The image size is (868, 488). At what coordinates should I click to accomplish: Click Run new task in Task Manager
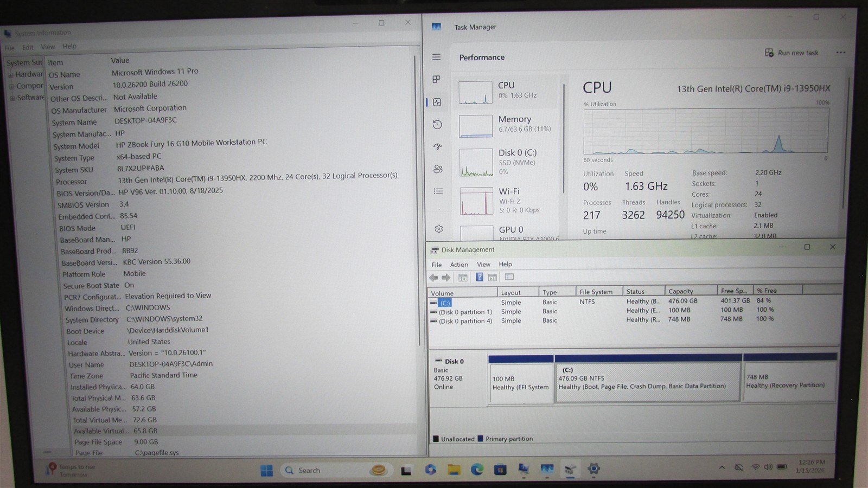(x=792, y=53)
